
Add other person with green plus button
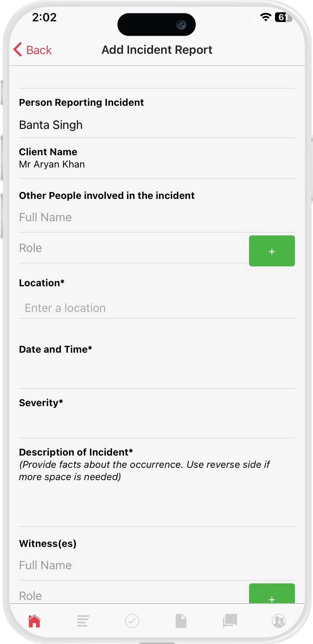click(x=272, y=251)
